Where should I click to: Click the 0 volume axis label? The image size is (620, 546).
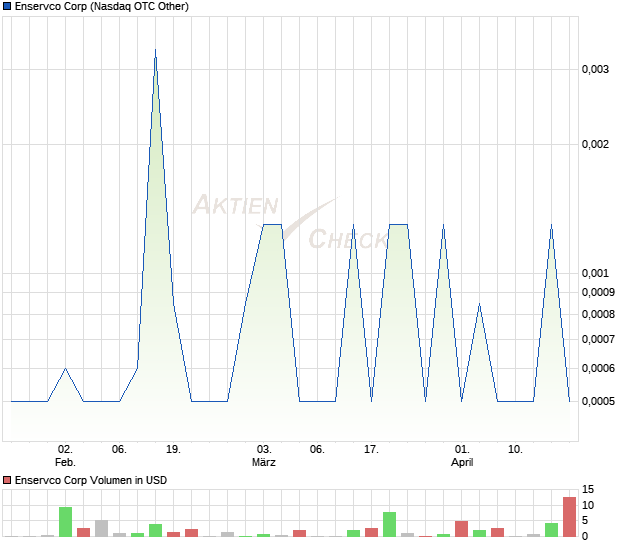click(x=585, y=536)
